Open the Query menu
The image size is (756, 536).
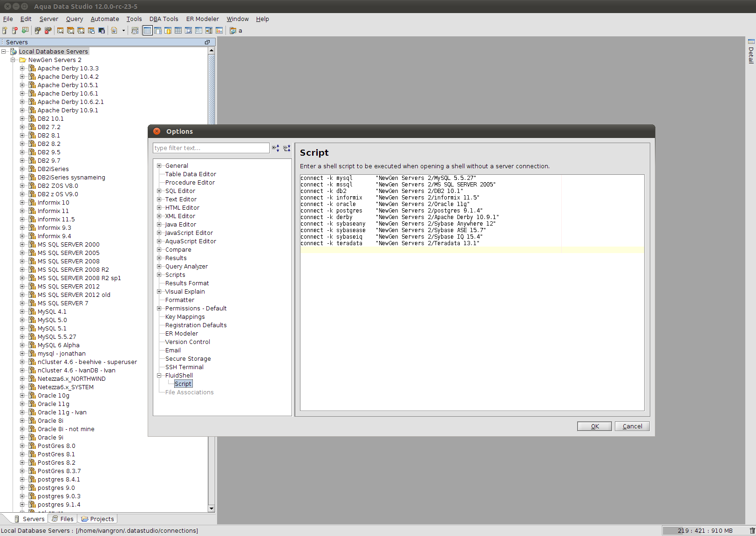click(75, 19)
